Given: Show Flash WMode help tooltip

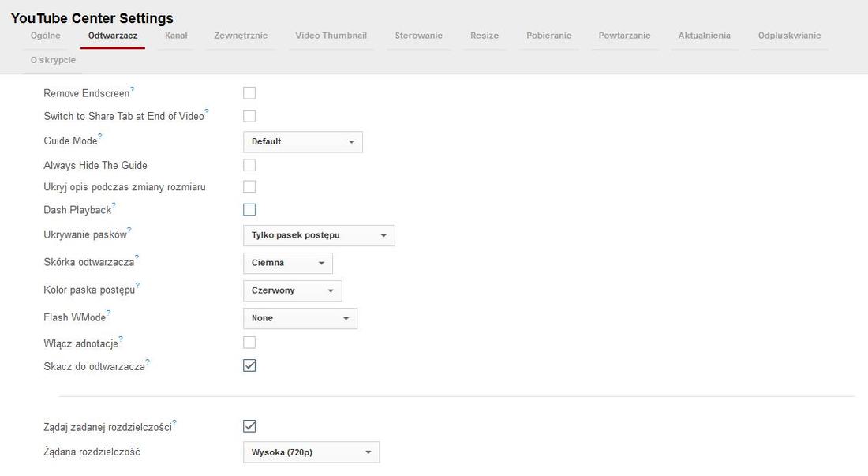Looking at the screenshot, I should click(109, 312).
